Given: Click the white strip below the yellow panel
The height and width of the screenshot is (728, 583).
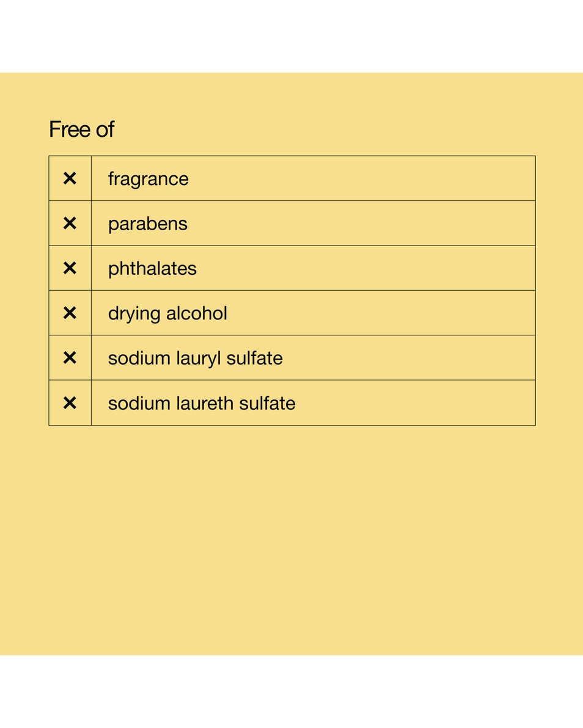Looking at the screenshot, I should click(291, 691).
